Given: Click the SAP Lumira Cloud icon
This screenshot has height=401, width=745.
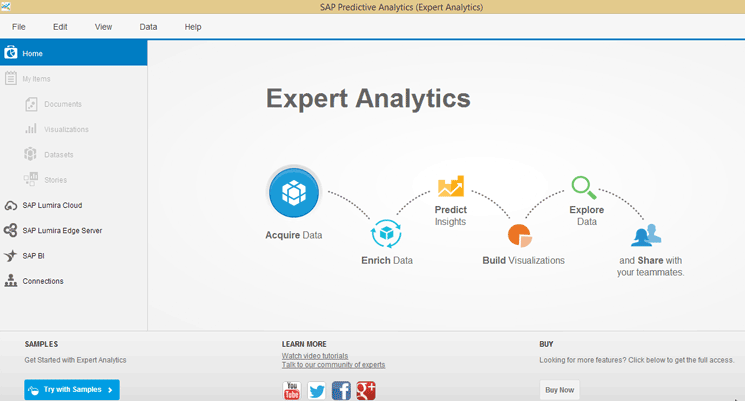Looking at the screenshot, I should 10,205.
